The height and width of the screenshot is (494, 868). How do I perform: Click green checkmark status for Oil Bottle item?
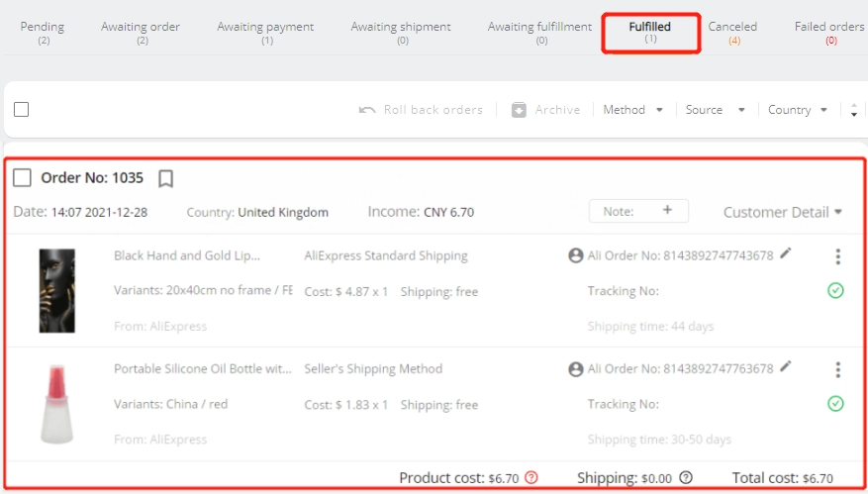click(x=835, y=403)
